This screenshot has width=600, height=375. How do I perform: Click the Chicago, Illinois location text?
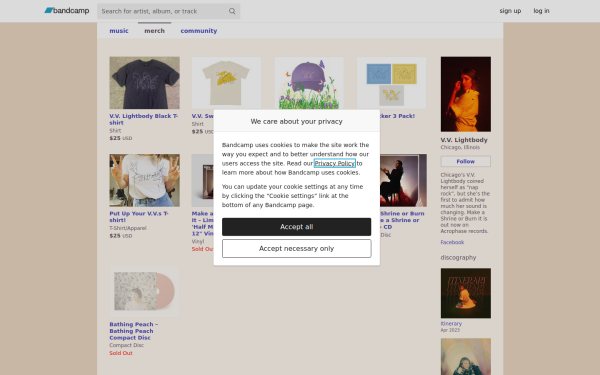[x=460, y=147]
